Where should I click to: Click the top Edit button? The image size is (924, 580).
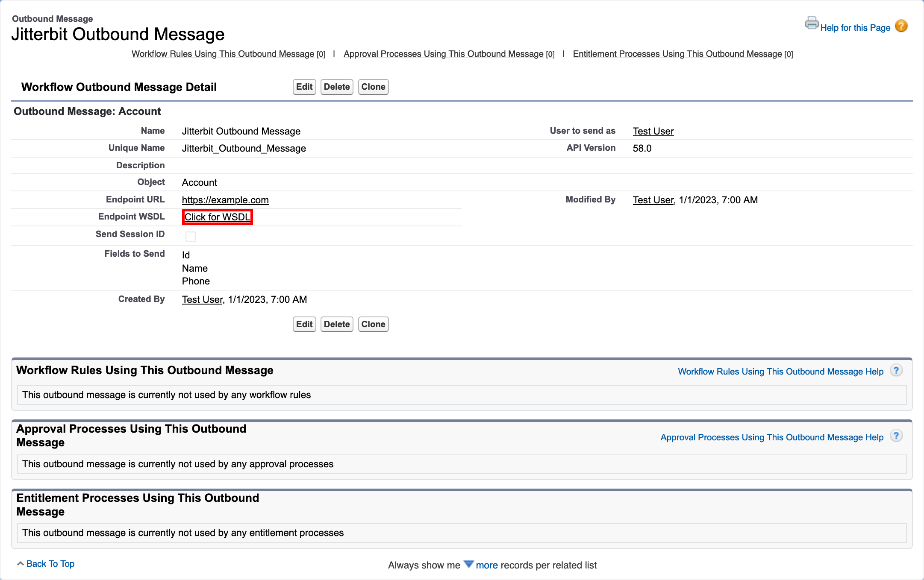304,87
